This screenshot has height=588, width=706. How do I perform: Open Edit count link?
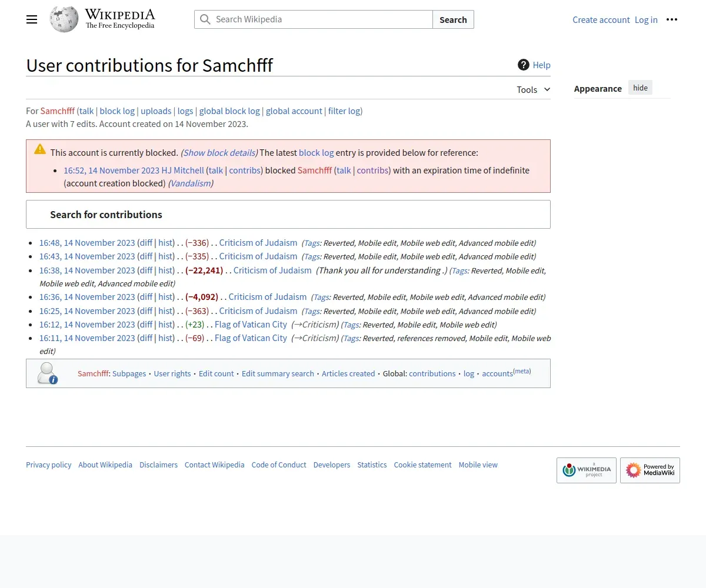pyautogui.click(x=216, y=373)
